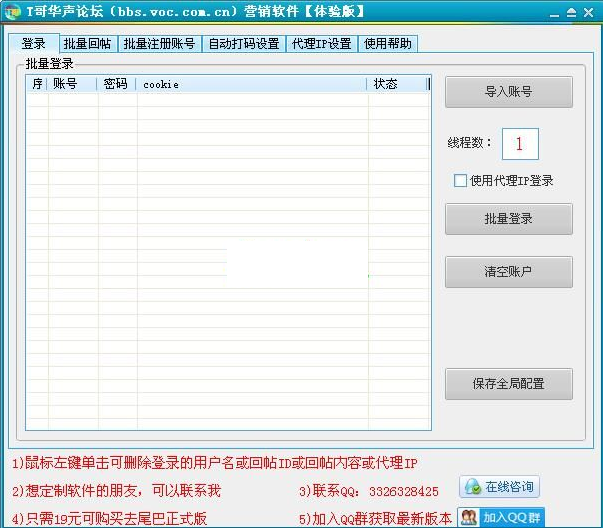Show the 使用帮助 help tab
The width and height of the screenshot is (603, 530).
click(387, 44)
